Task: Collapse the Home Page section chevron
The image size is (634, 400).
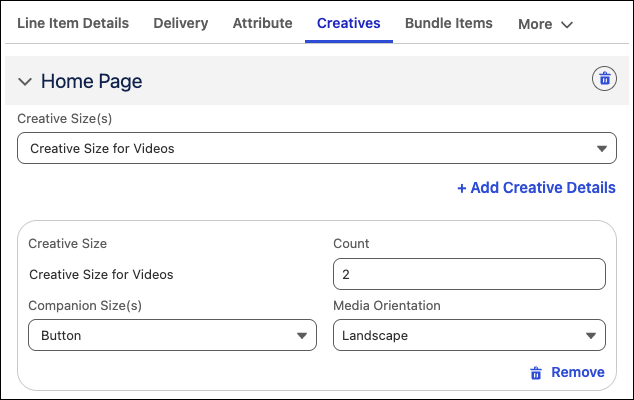Action: (x=25, y=82)
